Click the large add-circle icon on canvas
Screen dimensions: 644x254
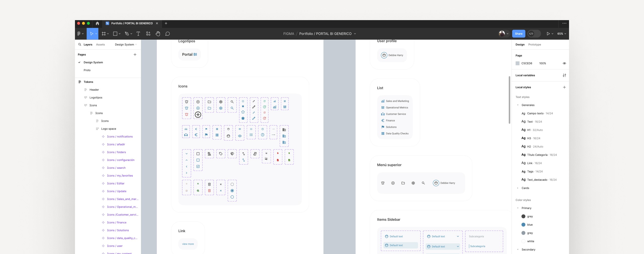[198, 115]
